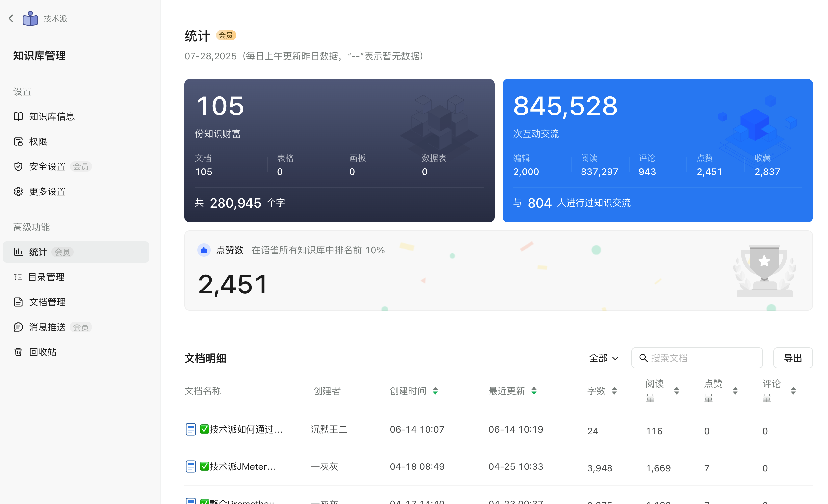Toggle sorting on 阅读量 column
This screenshot has width=828, height=504.
(676, 391)
